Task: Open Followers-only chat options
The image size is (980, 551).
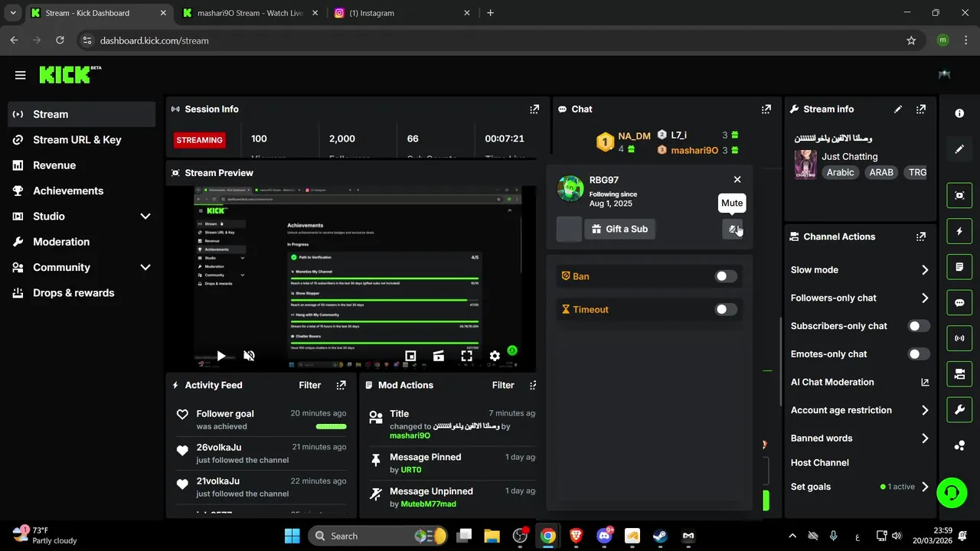Action: (x=860, y=298)
